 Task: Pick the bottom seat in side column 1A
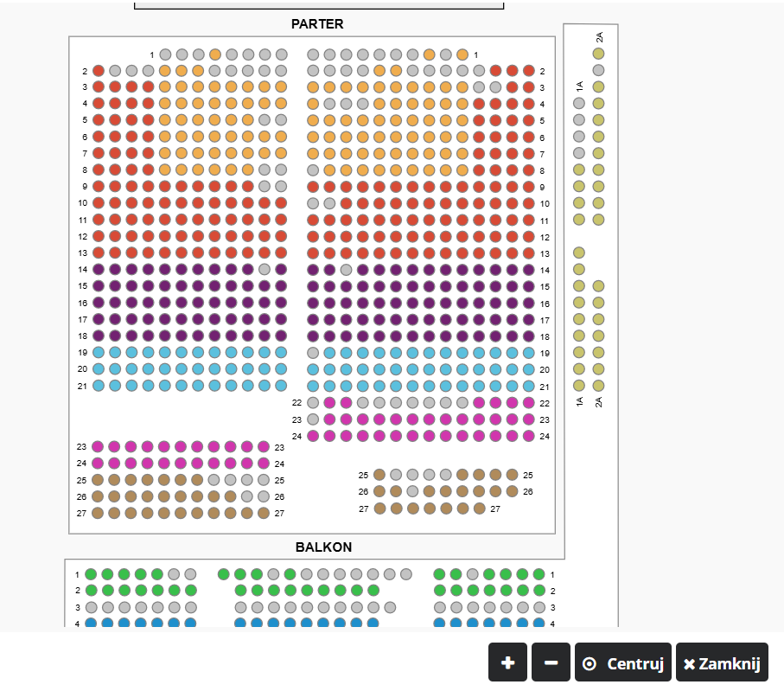tap(579, 386)
